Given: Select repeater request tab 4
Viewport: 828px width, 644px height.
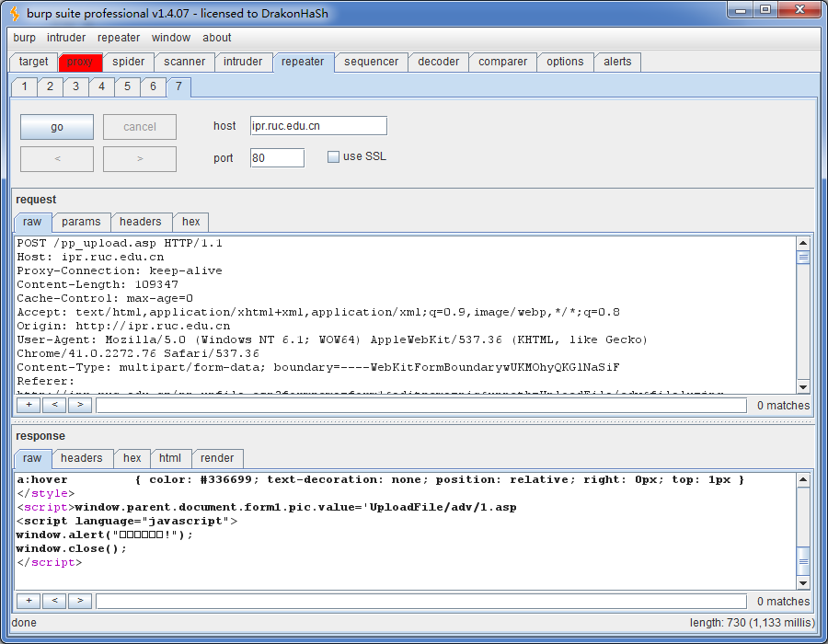Looking at the screenshot, I should (102, 86).
